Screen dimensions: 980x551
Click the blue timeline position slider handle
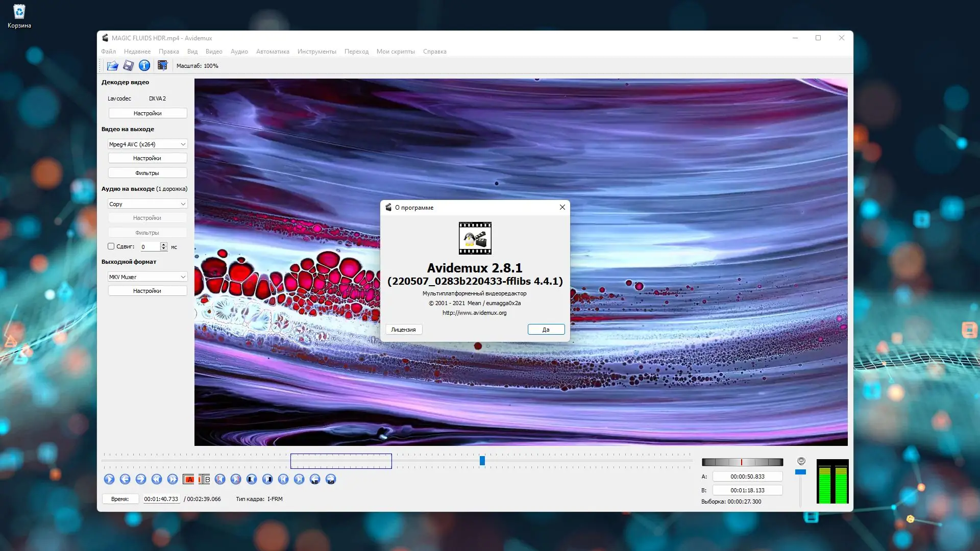[482, 461]
